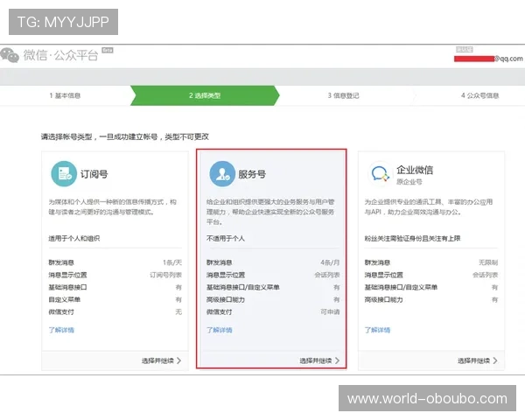525x420 pixels.
Task: Go to step 3 信息登记
Action: pyautogui.click(x=343, y=95)
